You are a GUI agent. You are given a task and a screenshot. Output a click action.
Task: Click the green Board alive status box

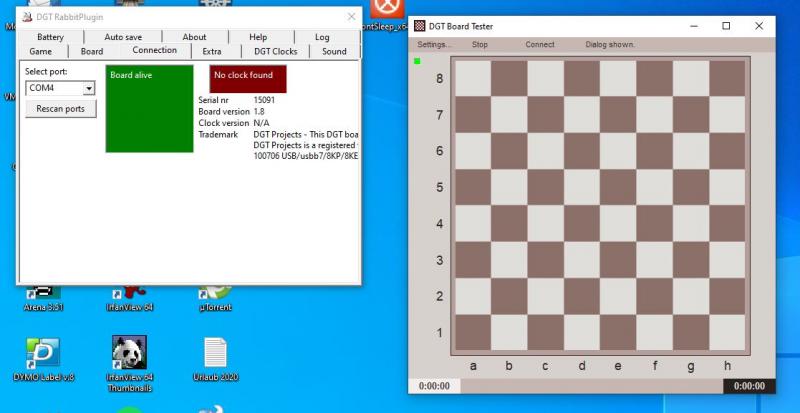pyautogui.click(x=149, y=109)
